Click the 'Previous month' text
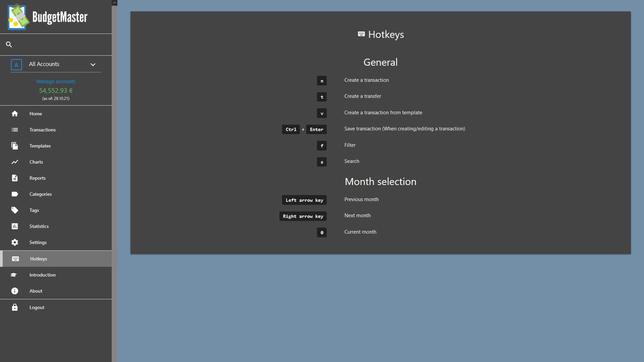Image resolution: width=644 pixels, height=362 pixels. [x=361, y=199]
